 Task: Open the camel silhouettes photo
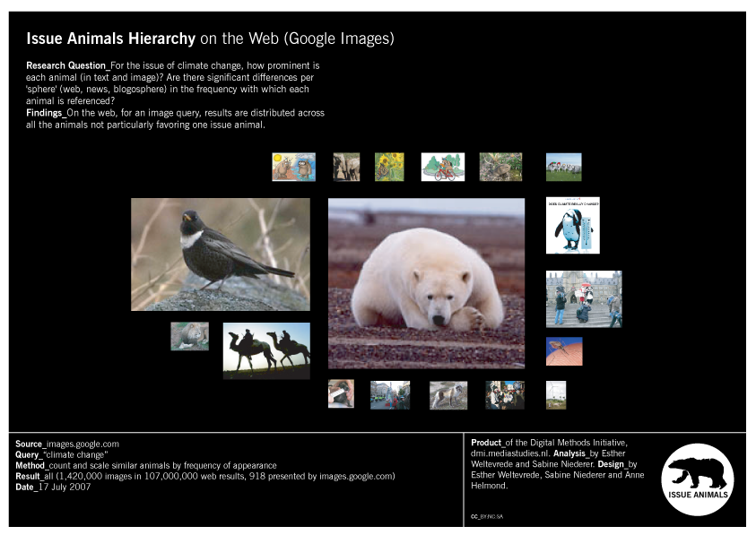(266, 351)
